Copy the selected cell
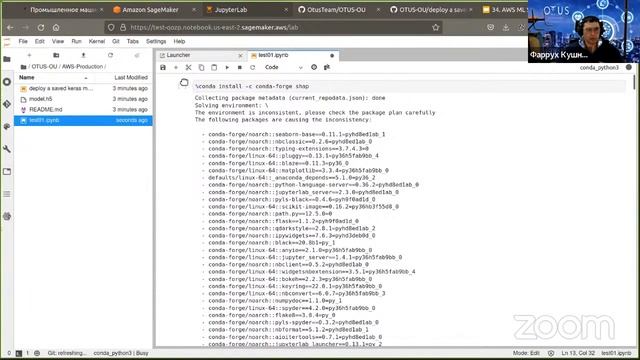 [x=201, y=67]
